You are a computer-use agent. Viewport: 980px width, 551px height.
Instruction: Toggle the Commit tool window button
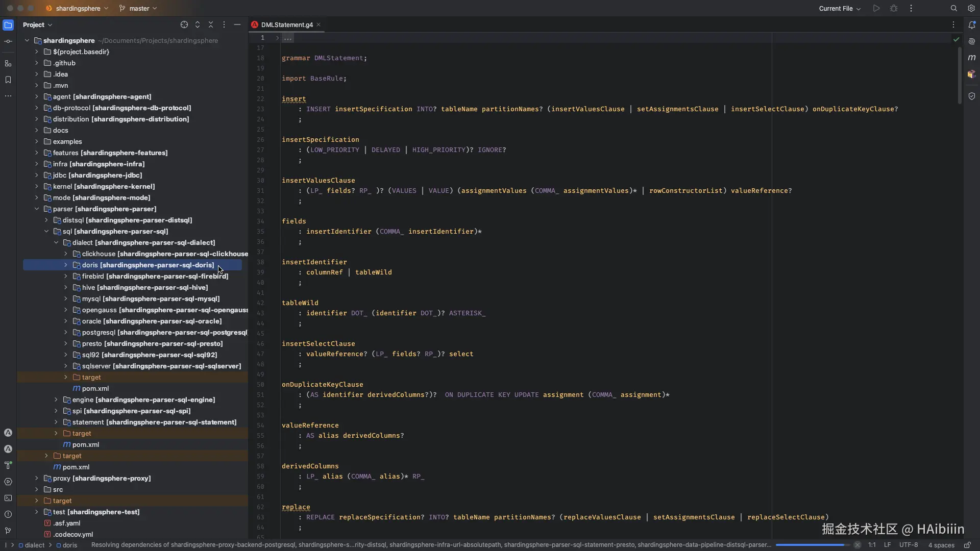tap(8, 41)
